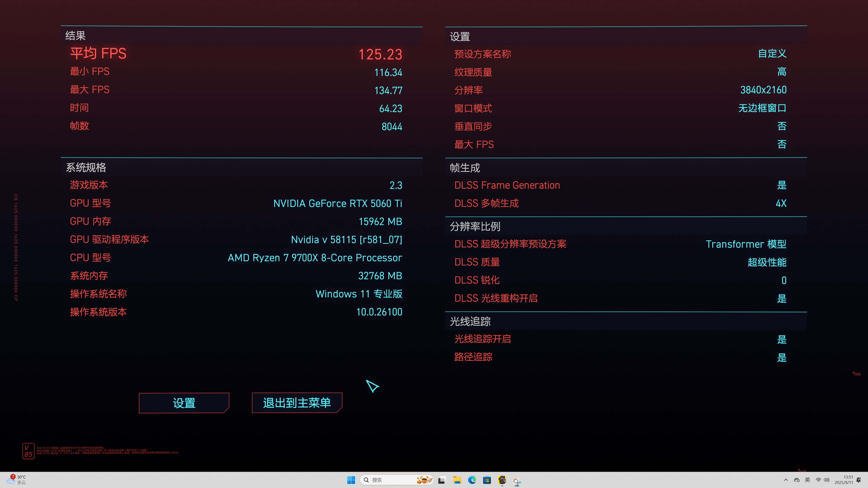Click the OneDrive cloud tray icon
868x488 pixels.
coord(797,480)
